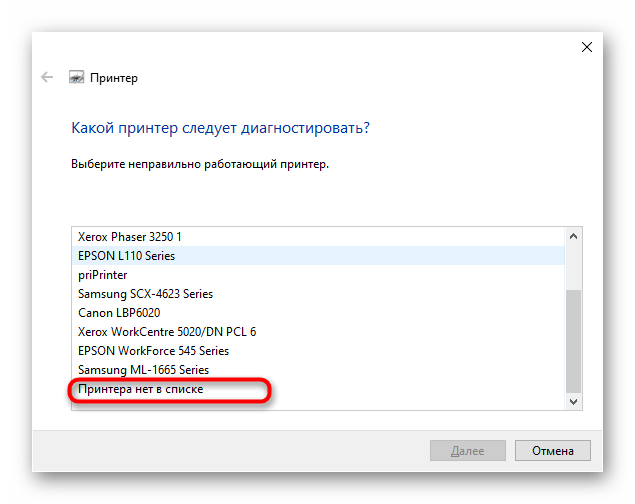Select the 'Принтера нет в списке' option

pos(140,389)
